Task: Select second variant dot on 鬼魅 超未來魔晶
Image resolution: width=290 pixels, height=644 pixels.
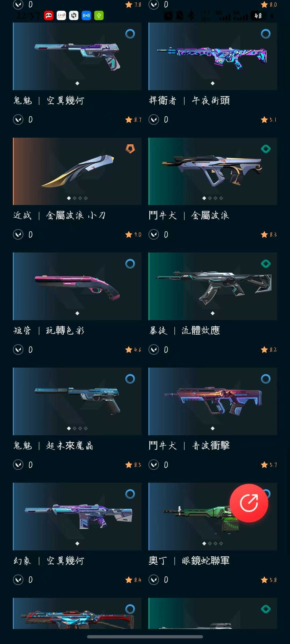Action: coord(75,428)
